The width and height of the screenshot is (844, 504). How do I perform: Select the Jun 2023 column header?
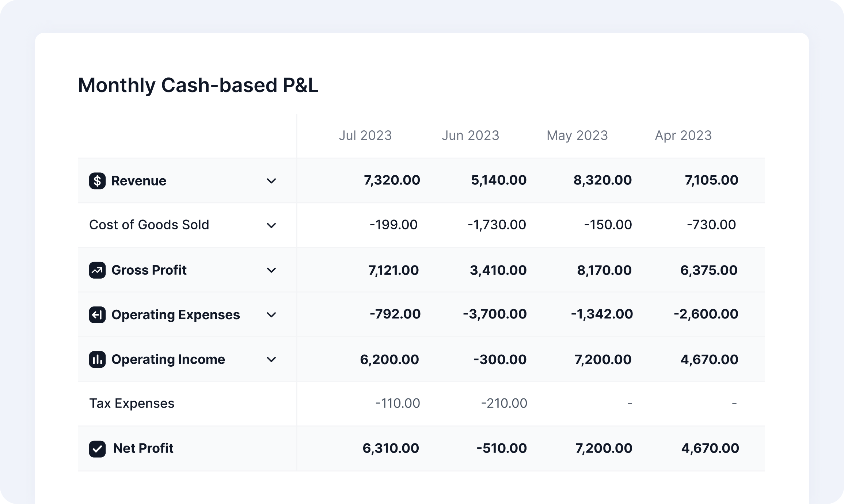point(470,135)
